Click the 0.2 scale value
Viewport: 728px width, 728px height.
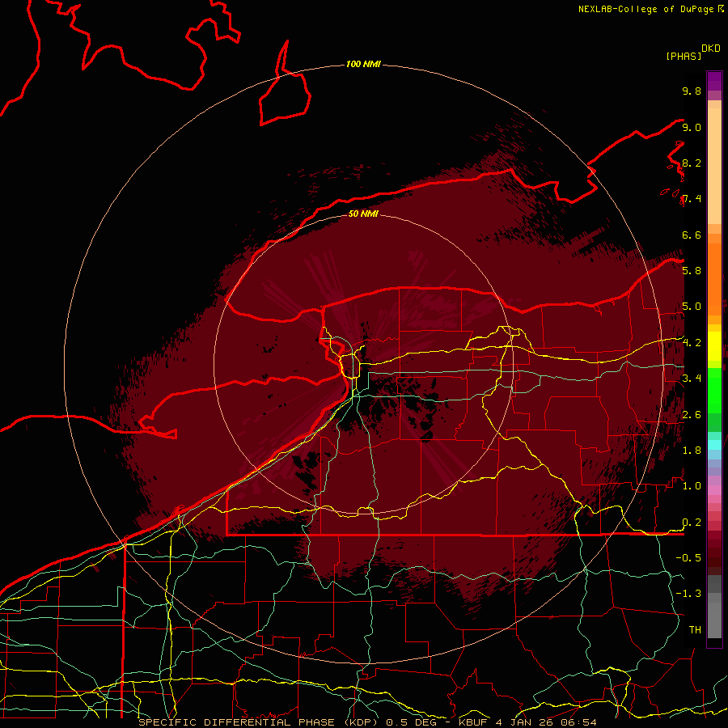pyautogui.click(x=692, y=523)
